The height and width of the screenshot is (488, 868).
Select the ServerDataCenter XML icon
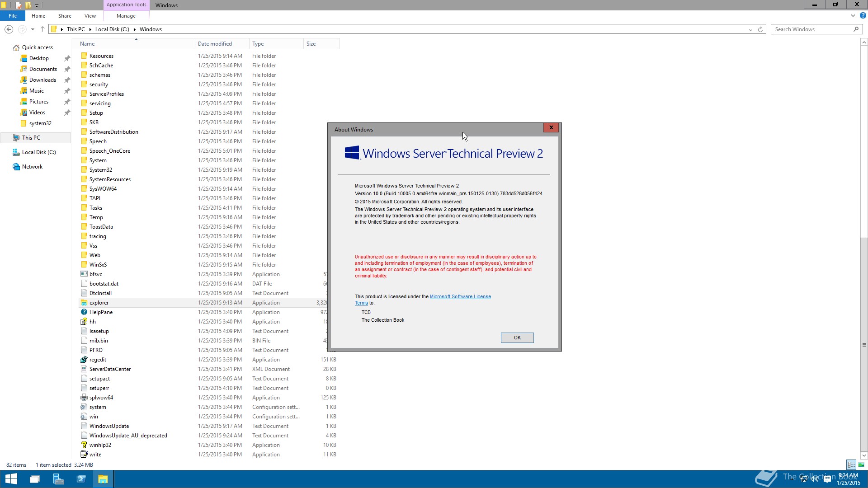pyautogui.click(x=84, y=369)
